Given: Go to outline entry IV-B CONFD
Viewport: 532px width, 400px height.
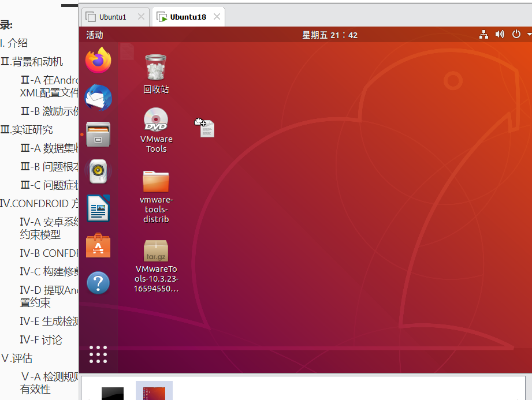Looking at the screenshot, I should click(49, 253).
